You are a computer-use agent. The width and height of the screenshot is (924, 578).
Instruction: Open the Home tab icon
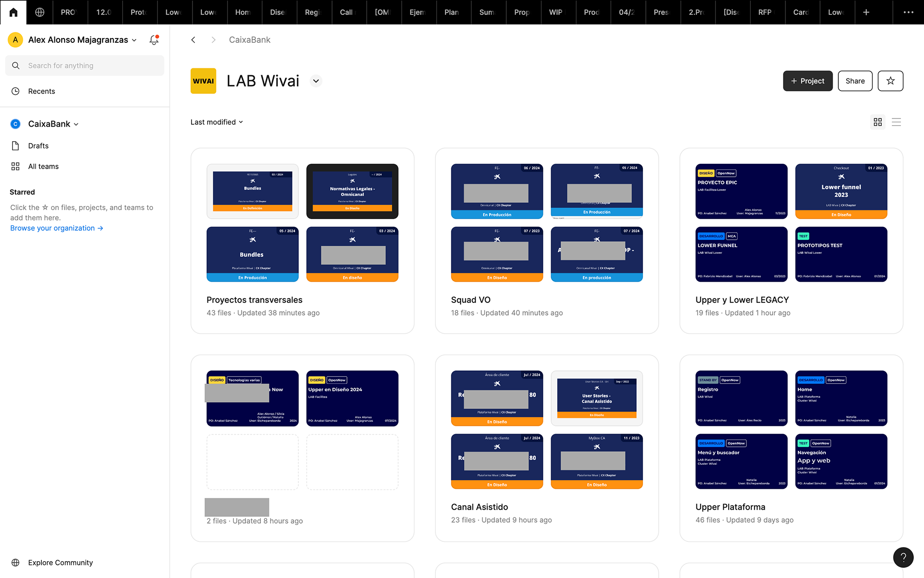pyautogui.click(x=13, y=12)
